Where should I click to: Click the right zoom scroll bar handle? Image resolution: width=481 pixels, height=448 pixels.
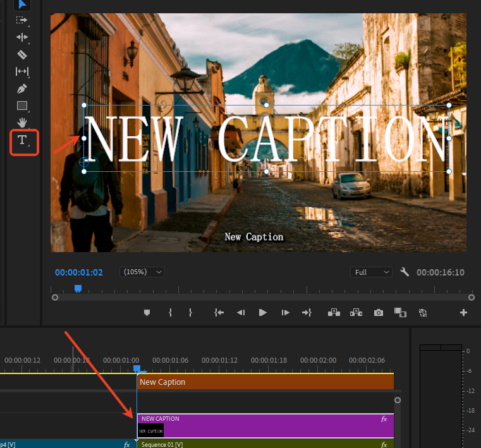pyautogui.click(x=472, y=298)
